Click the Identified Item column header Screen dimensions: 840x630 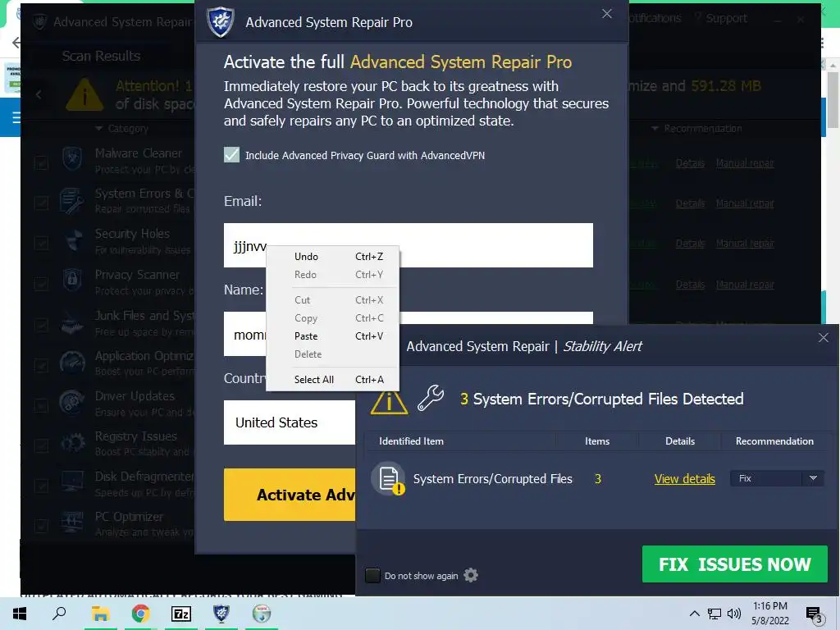click(411, 441)
